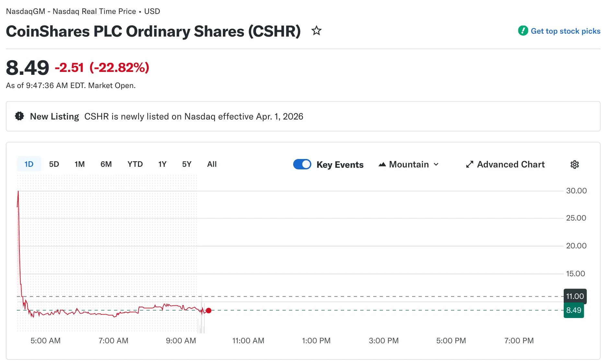
Task: Click the 8.49 price axis label
Action: 573,310
